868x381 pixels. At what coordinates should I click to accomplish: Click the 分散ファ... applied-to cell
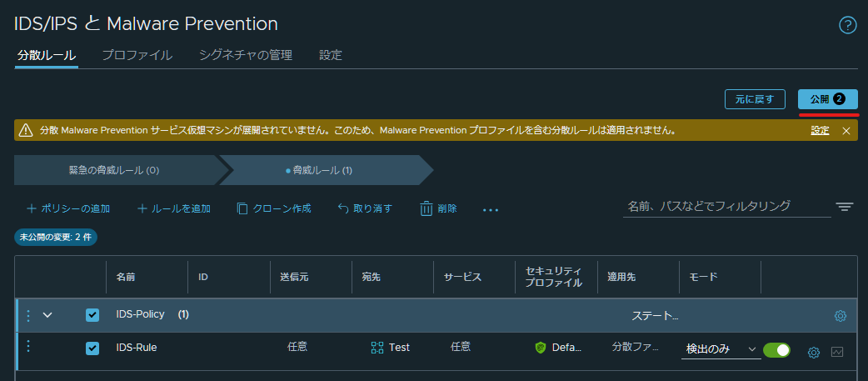pyautogui.click(x=635, y=347)
